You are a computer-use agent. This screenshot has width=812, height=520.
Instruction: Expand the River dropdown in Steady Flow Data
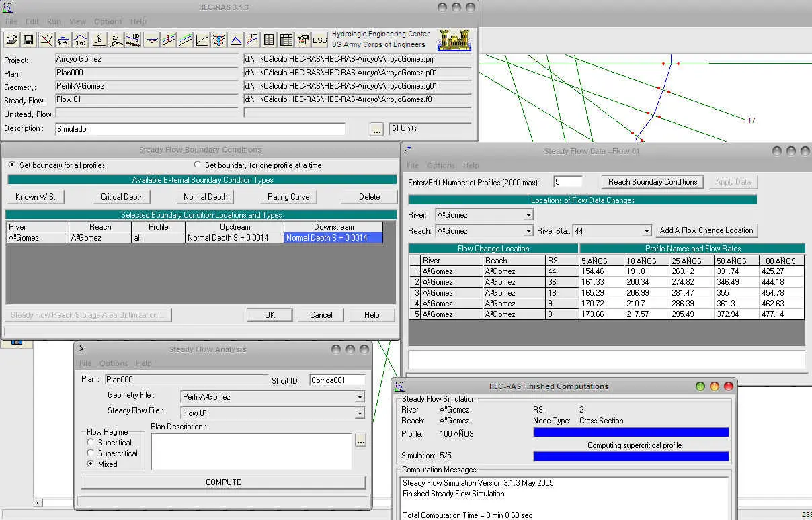[x=528, y=215]
